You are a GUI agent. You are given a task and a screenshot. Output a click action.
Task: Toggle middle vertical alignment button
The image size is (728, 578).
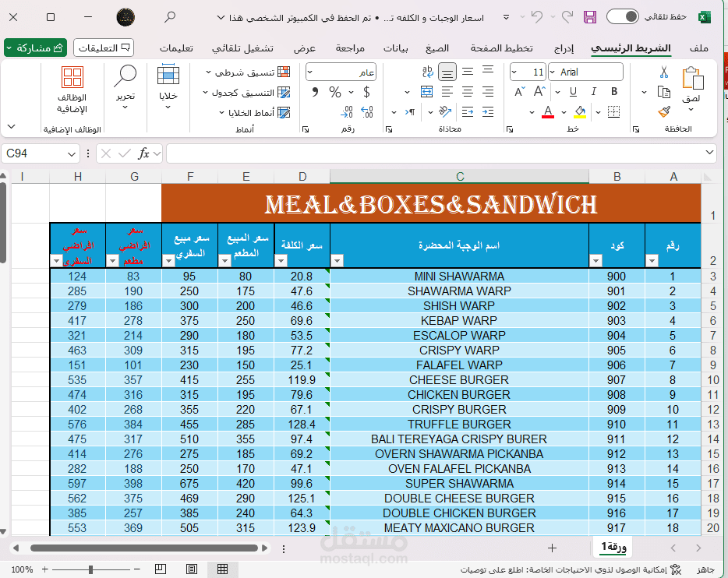point(468,72)
